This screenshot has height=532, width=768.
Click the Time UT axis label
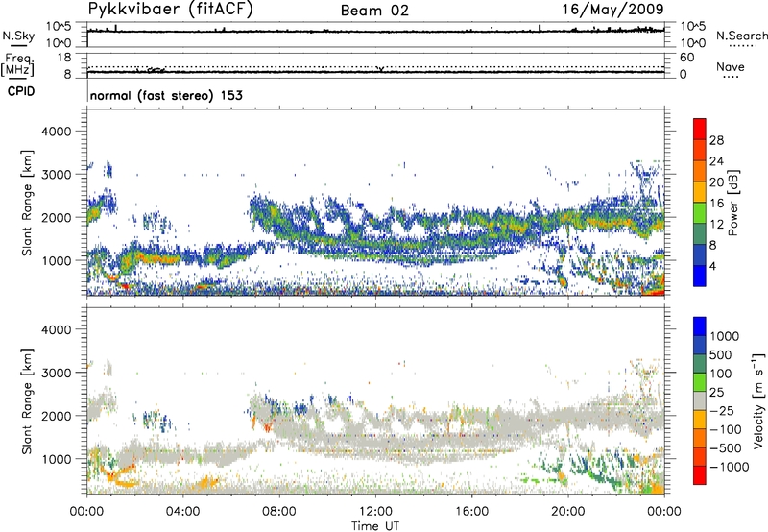[375, 526]
